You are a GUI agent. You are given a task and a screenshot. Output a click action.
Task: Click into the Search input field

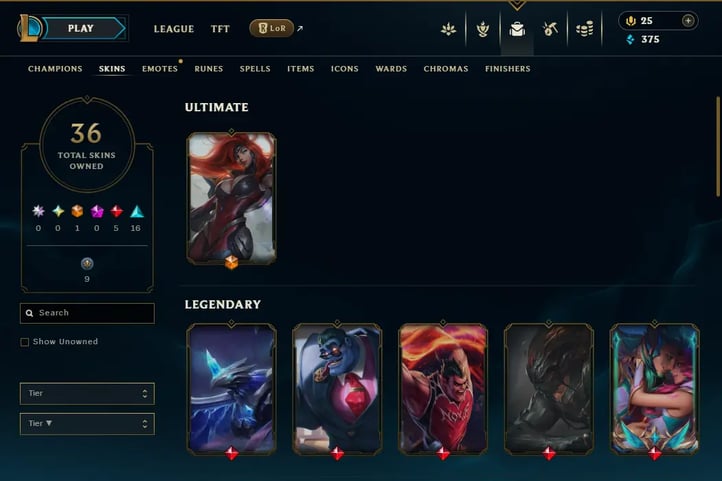87,313
